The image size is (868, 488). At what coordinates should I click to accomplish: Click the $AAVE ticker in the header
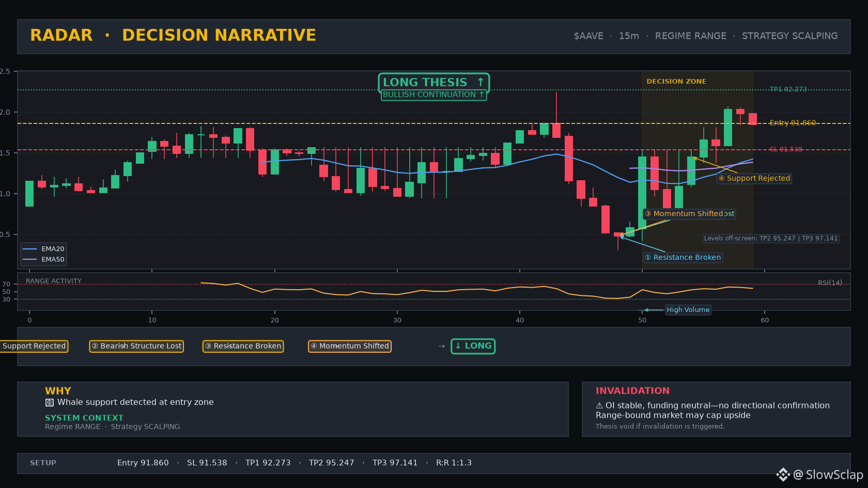588,36
